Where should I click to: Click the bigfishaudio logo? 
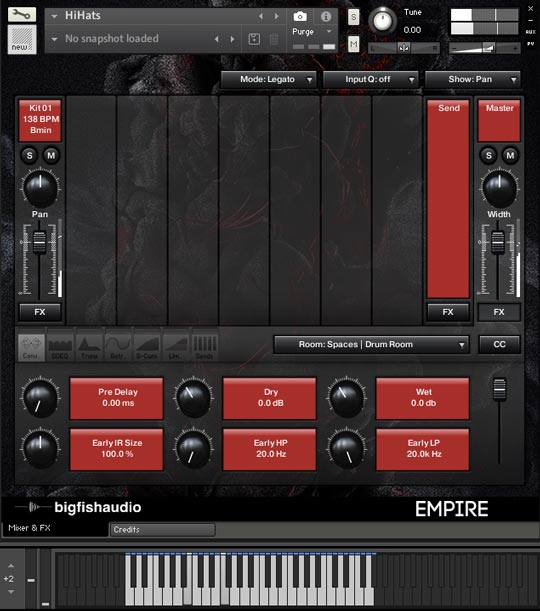(x=78, y=507)
